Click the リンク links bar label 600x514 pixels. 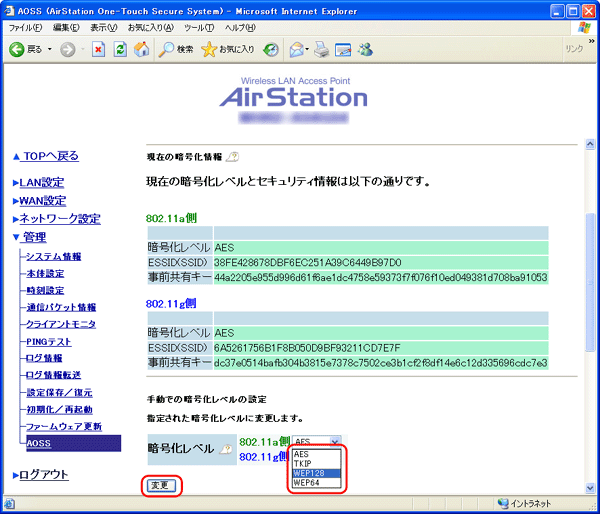574,49
